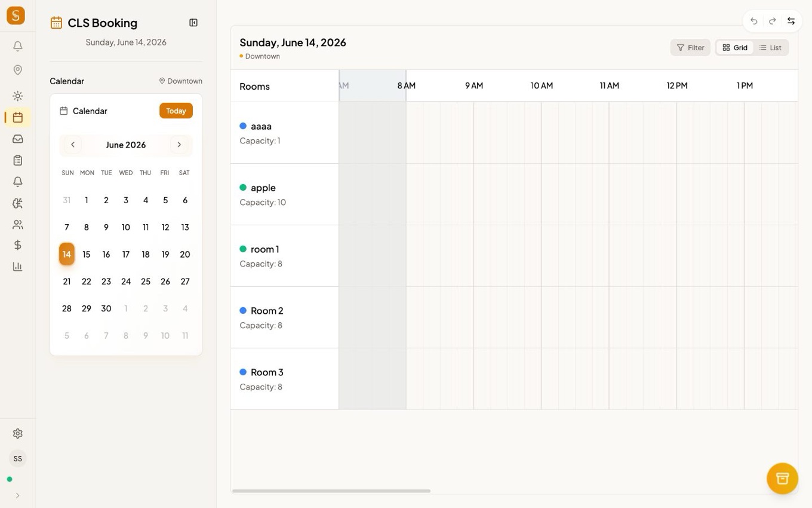Open the highlighted calendar sidebar icon
The image size is (812, 508).
(18, 117)
